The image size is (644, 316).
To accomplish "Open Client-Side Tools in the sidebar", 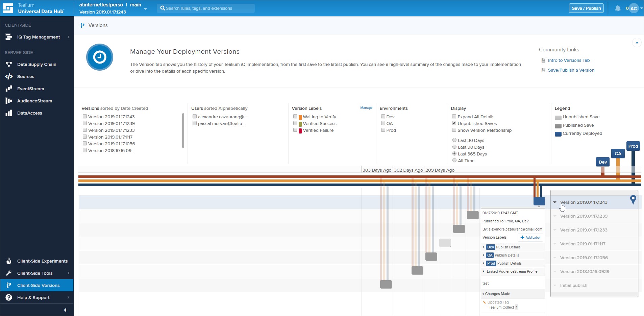I will pos(35,273).
